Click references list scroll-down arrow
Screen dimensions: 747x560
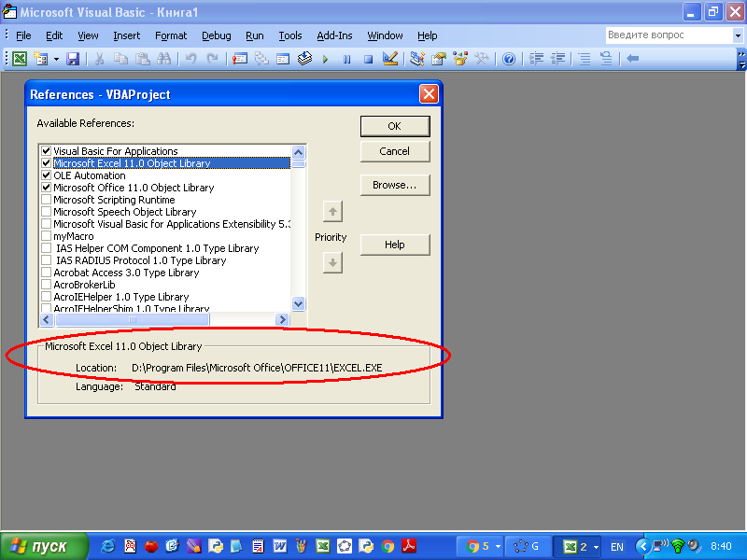coord(298,304)
